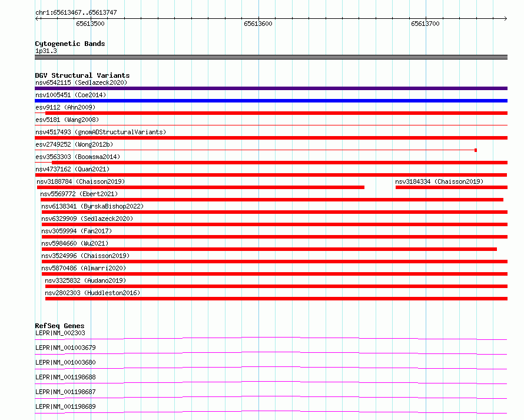Click the nsv3188784 (Chaisson2019) variant label
This screenshot has width=524, height=420.
click(81, 181)
